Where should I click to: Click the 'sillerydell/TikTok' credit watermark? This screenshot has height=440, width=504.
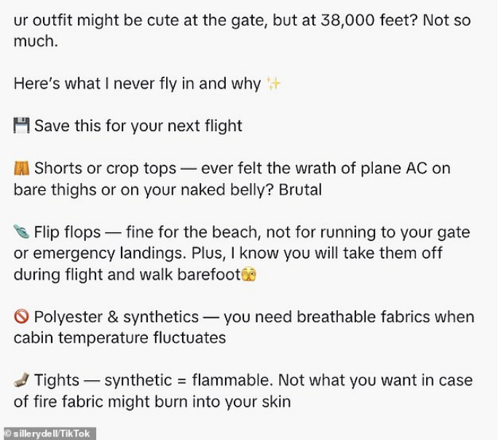point(50,433)
